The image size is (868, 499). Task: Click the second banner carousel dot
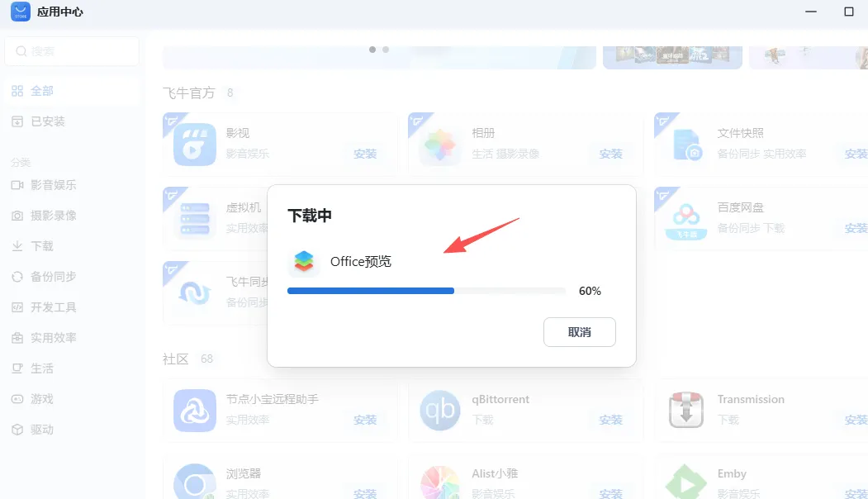click(x=386, y=50)
